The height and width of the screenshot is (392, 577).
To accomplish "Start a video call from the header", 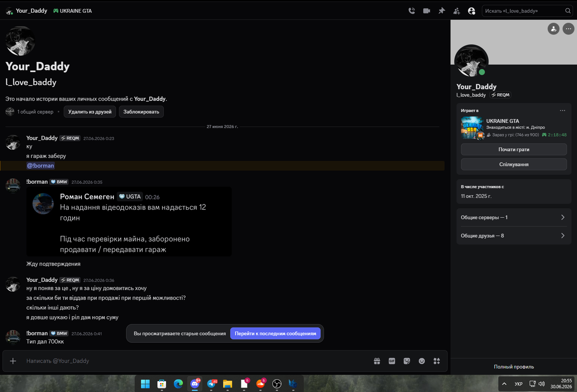I will [426, 11].
